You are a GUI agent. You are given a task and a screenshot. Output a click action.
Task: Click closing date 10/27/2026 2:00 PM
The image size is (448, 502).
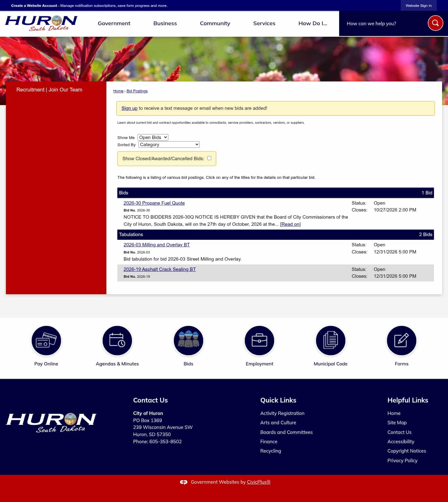point(395,210)
